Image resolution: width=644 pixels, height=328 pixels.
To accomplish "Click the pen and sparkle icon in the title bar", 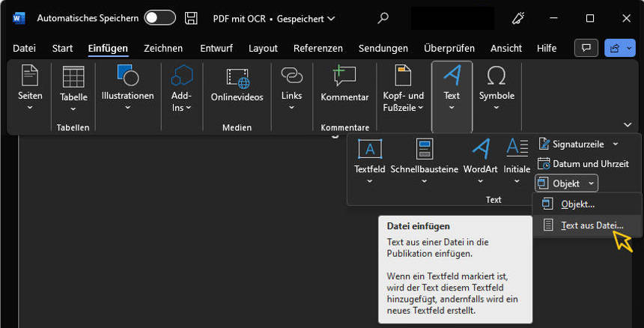I will pos(517,18).
